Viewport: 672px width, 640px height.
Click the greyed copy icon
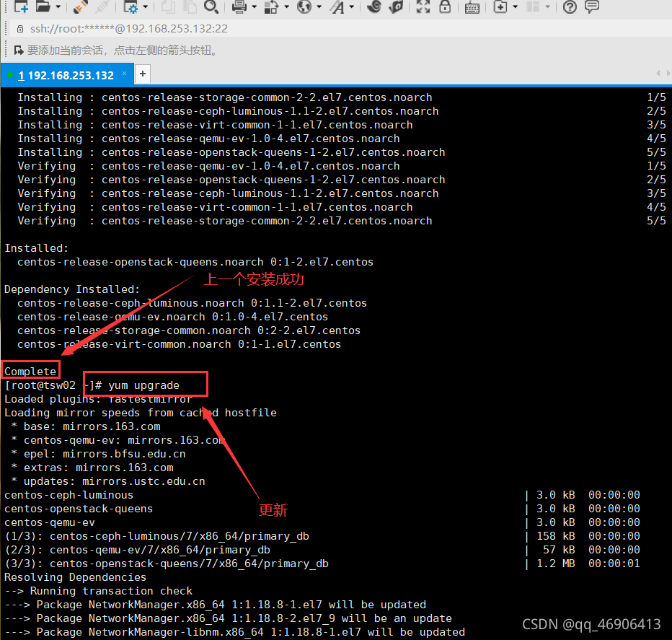point(168,6)
